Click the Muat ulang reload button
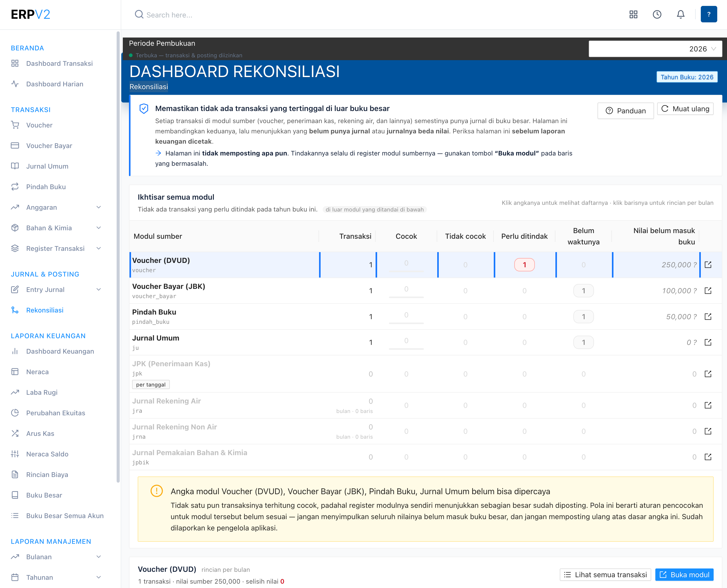Viewport: 727px width, 588px height. click(x=685, y=109)
